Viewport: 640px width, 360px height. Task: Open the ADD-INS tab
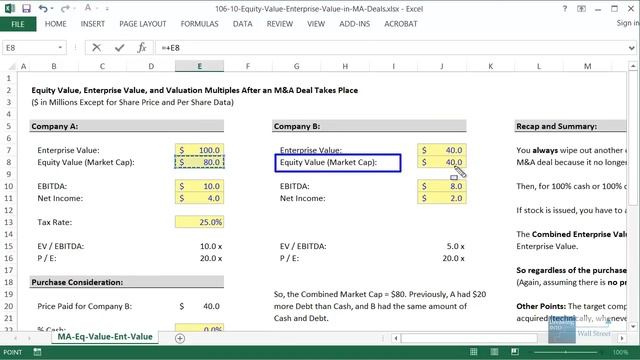click(354, 24)
